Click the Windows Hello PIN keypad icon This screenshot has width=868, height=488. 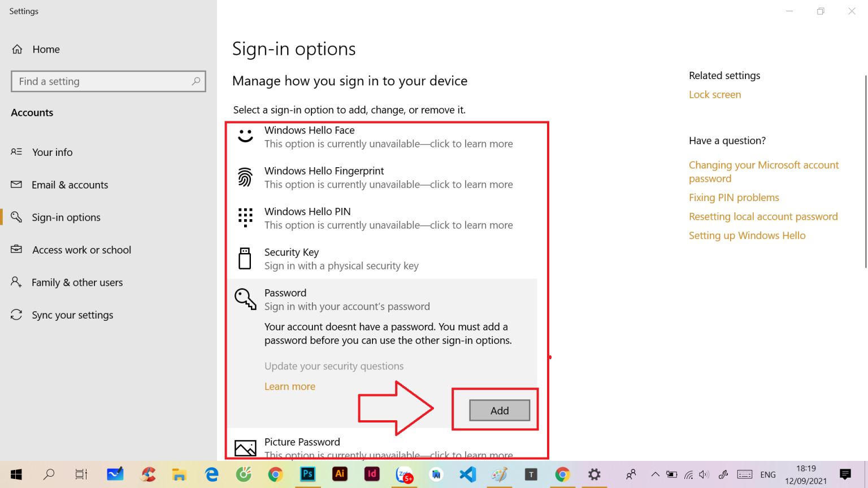coord(245,217)
